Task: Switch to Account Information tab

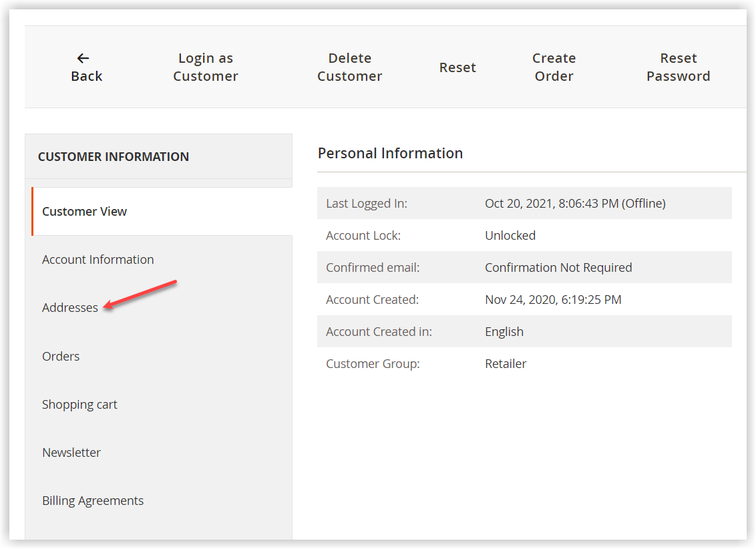Action: pyautogui.click(x=98, y=259)
